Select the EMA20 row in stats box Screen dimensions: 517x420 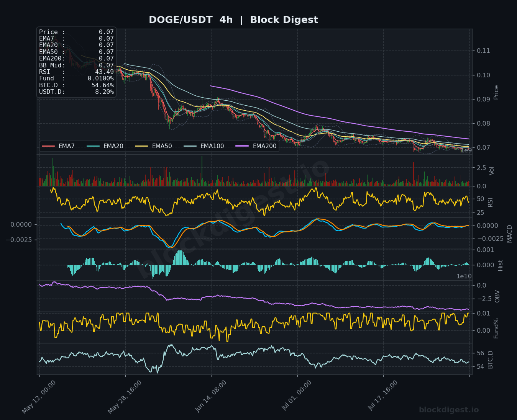pos(76,45)
